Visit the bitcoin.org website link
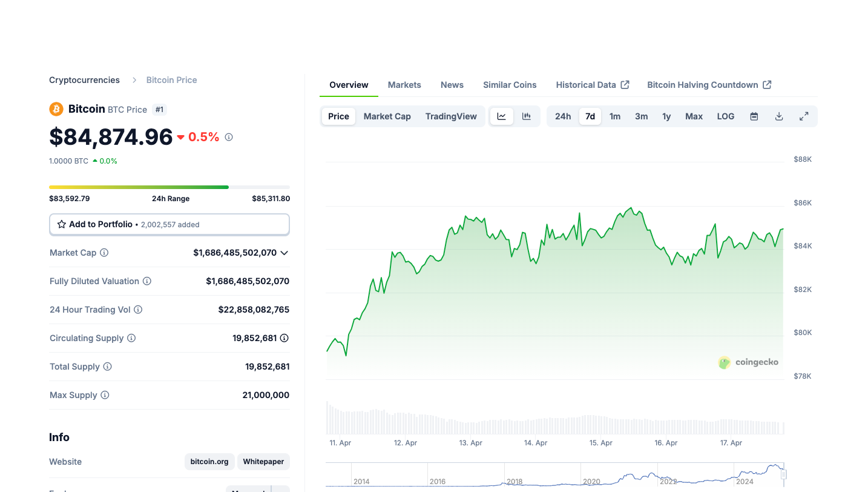Image resolution: width=868 pixels, height=492 pixels. coord(209,461)
